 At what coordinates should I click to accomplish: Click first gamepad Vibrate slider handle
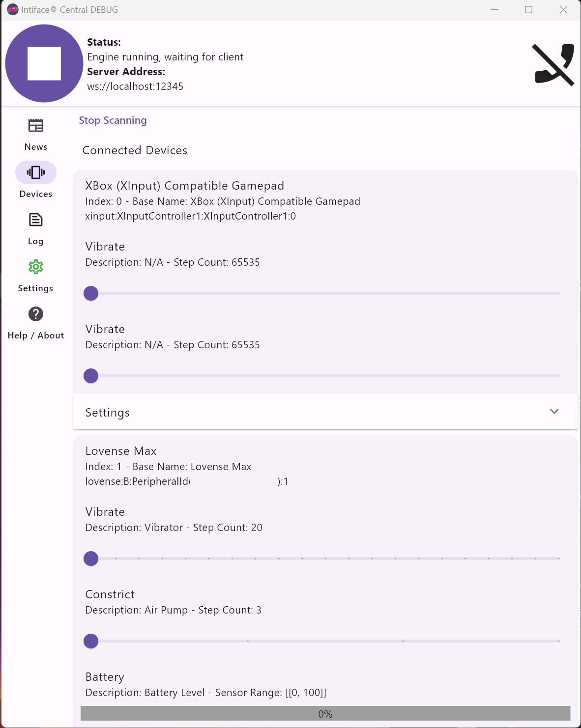(91, 293)
